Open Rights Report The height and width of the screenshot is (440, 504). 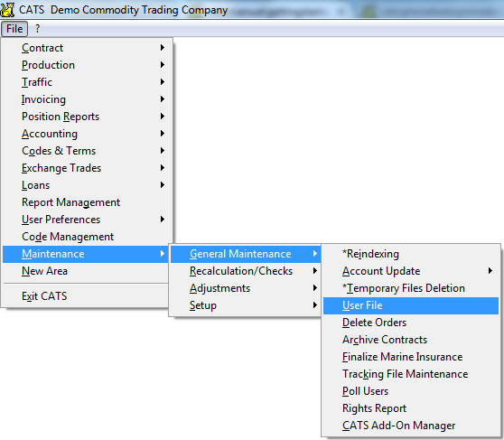tap(411, 408)
